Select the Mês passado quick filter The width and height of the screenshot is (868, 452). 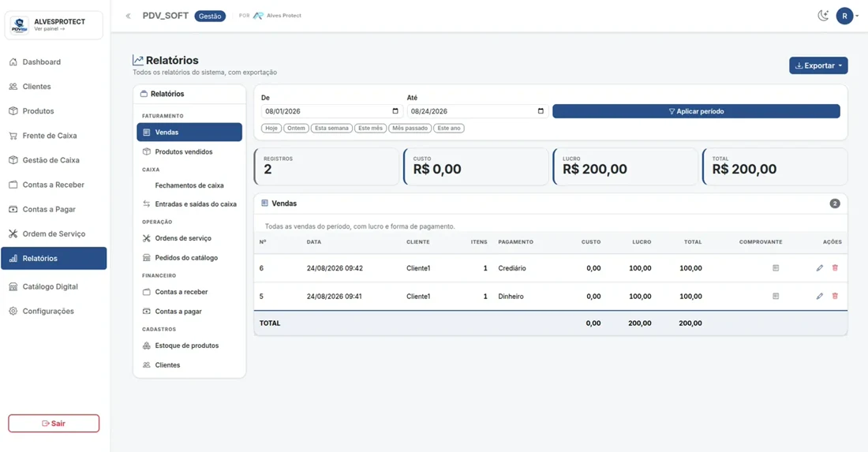tap(410, 128)
